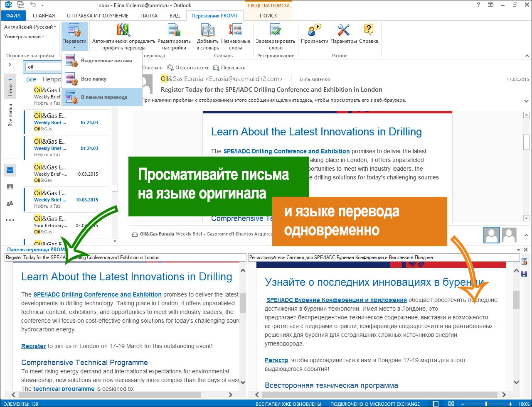Click the Переслать button

click(x=229, y=68)
